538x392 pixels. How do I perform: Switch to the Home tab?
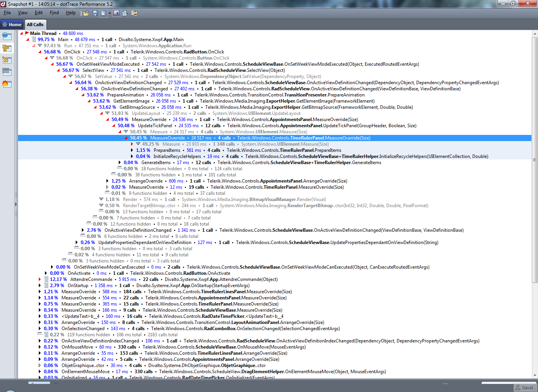(x=12, y=25)
